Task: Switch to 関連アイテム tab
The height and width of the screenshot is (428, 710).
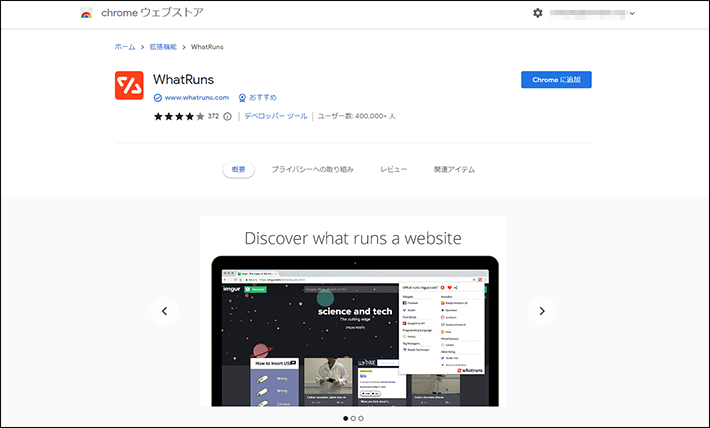Action: [x=454, y=169]
